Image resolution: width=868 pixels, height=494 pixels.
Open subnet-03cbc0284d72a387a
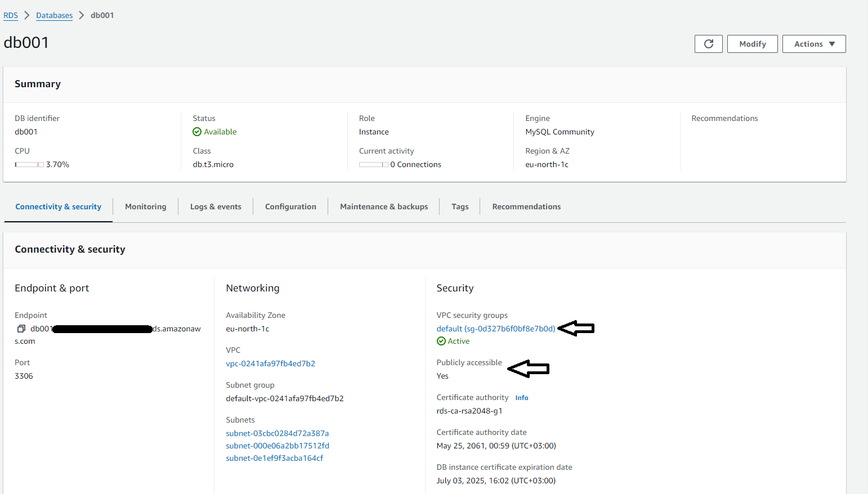[x=277, y=433]
